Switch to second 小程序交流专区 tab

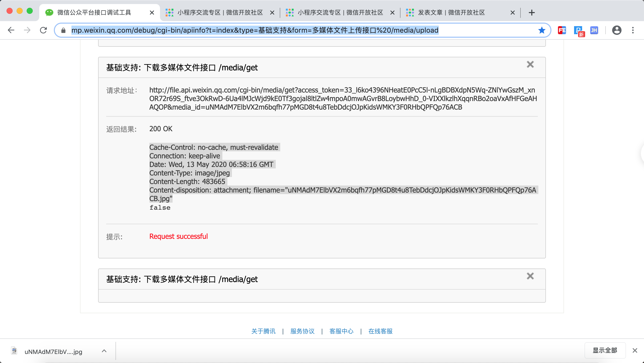[x=340, y=13]
